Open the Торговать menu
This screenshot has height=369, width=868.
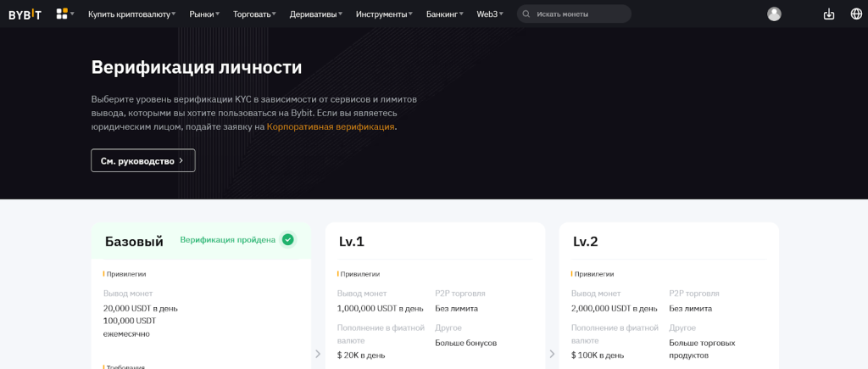[x=254, y=14]
